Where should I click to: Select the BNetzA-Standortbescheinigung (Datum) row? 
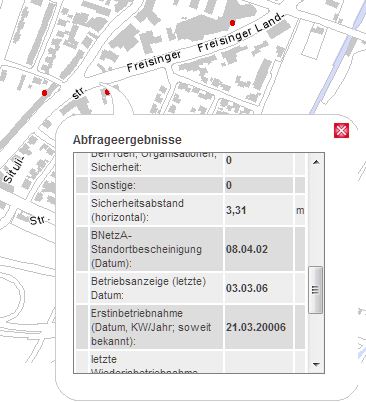coord(190,249)
